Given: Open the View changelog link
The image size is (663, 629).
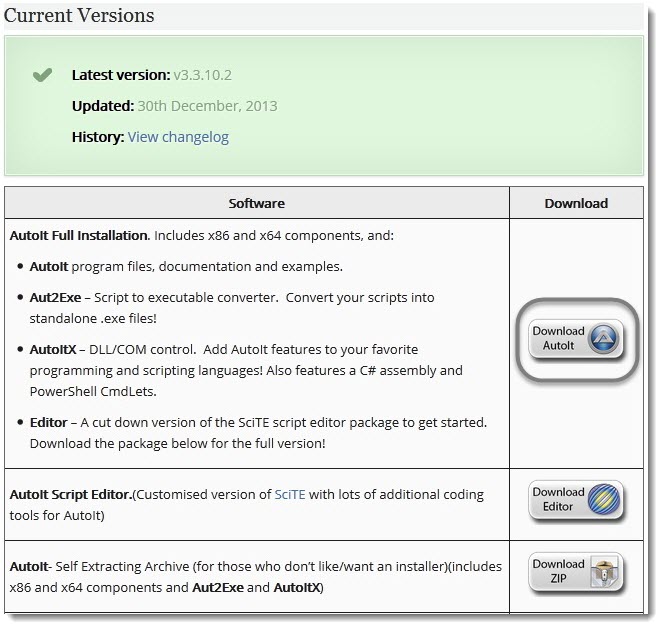Looking at the screenshot, I should pyautogui.click(x=178, y=137).
